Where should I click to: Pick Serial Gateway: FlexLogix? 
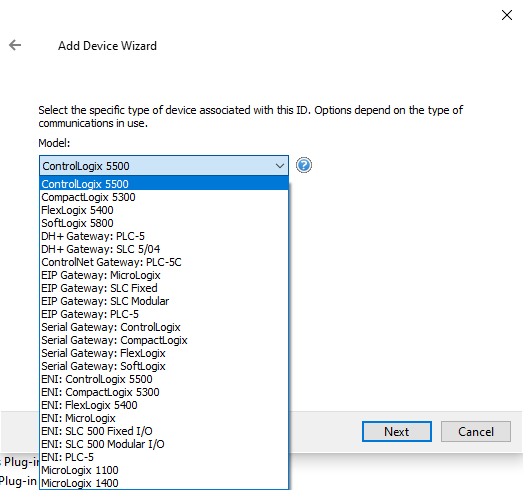tap(164, 353)
